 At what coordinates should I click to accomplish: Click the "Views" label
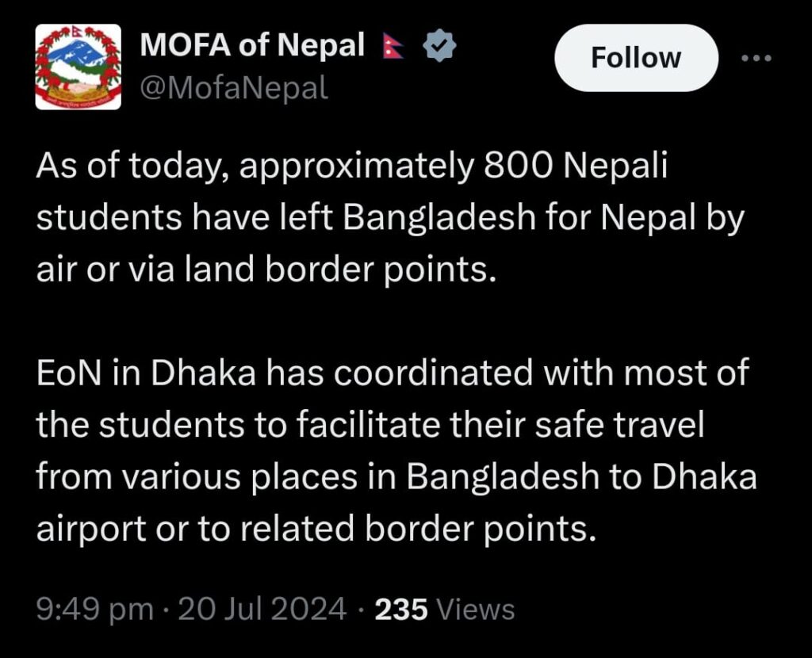[476, 610]
